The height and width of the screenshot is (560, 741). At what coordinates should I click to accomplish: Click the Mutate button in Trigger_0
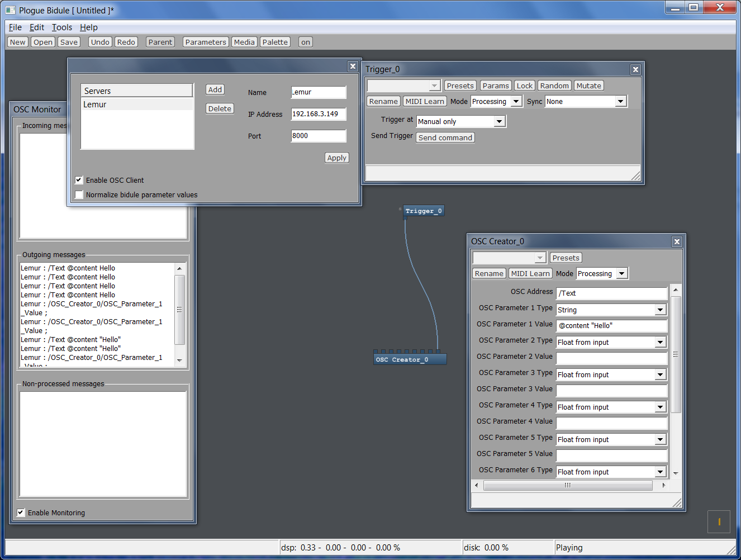(x=589, y=86)
